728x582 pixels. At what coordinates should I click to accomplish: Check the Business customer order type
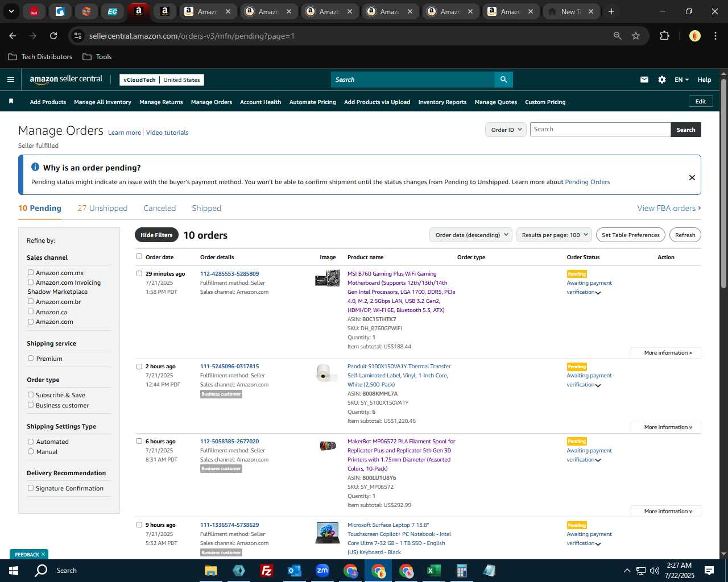(x=31, y=405)
